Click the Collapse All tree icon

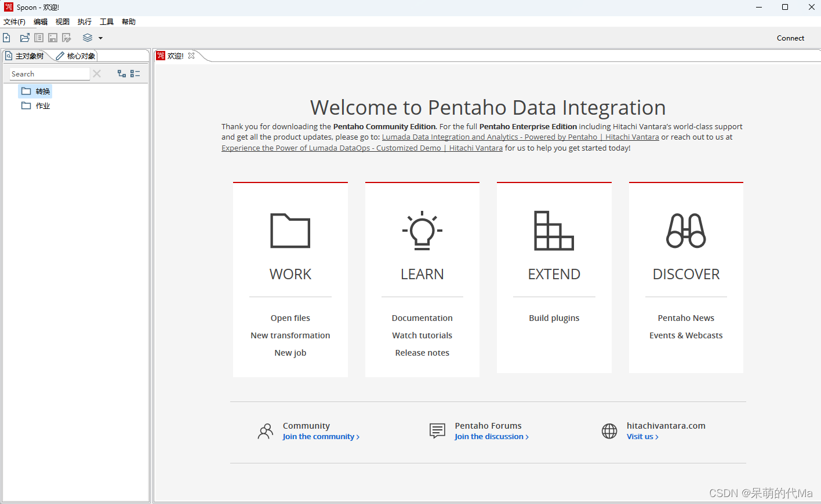tap(135, 74)
